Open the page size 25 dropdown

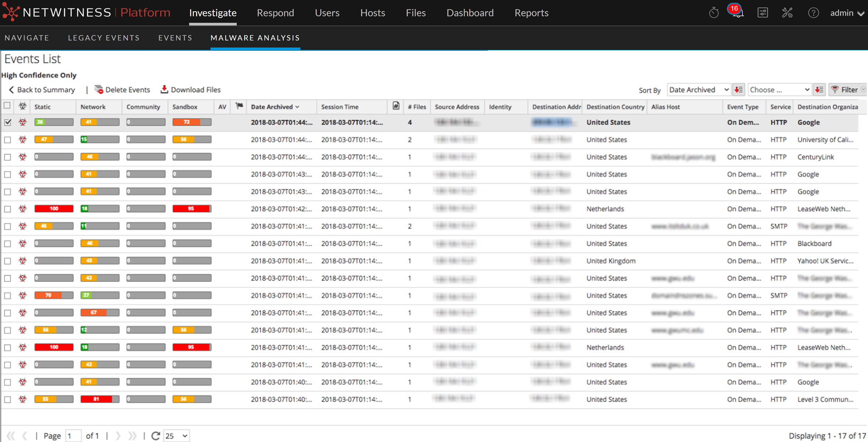176,436
